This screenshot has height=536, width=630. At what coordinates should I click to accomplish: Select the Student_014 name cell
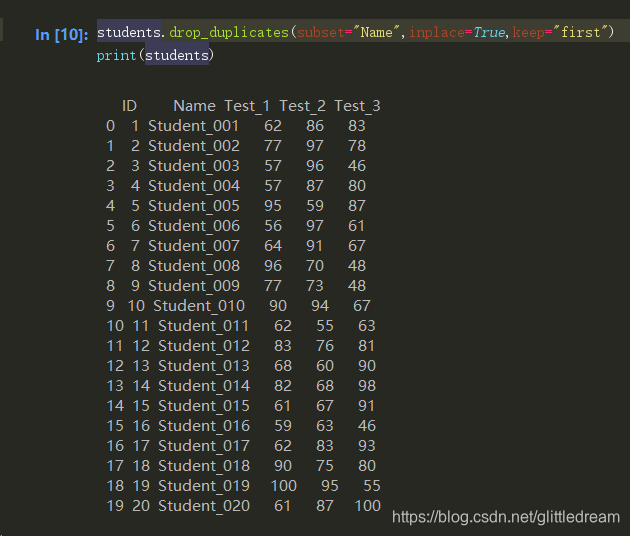pos(204,386)
